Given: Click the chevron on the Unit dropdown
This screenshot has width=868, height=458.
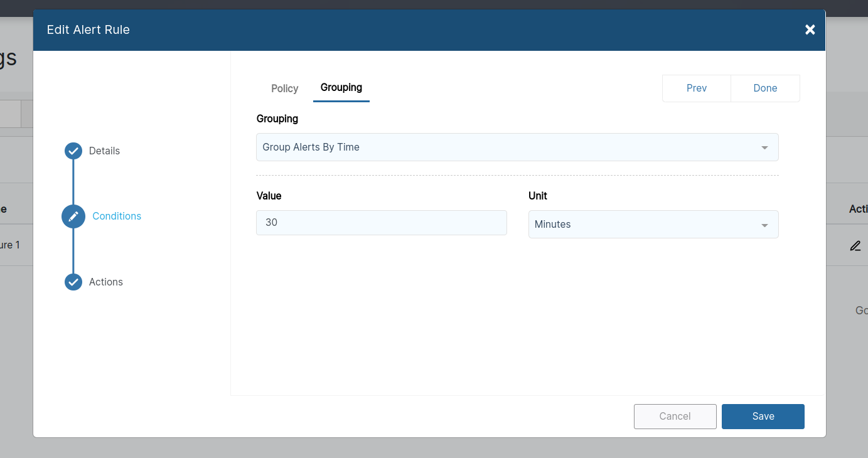Looking at the screenshot, I should (x=764, y=224).
